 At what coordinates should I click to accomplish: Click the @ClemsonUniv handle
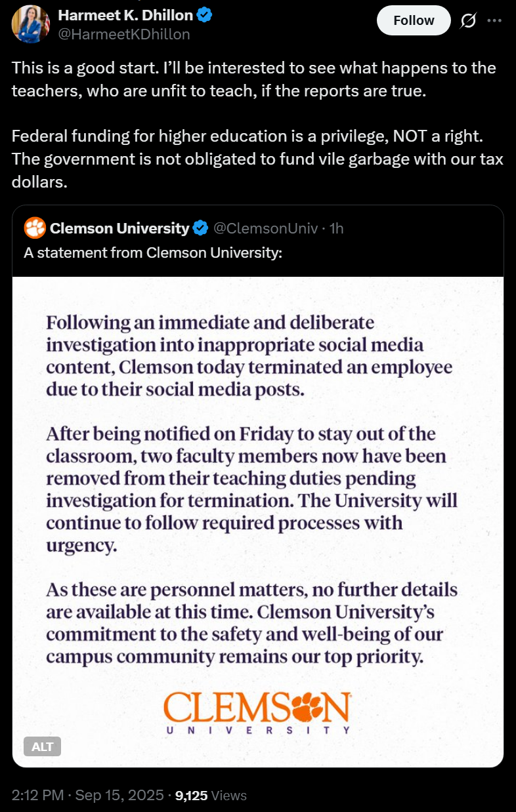(x=266, y=228)
